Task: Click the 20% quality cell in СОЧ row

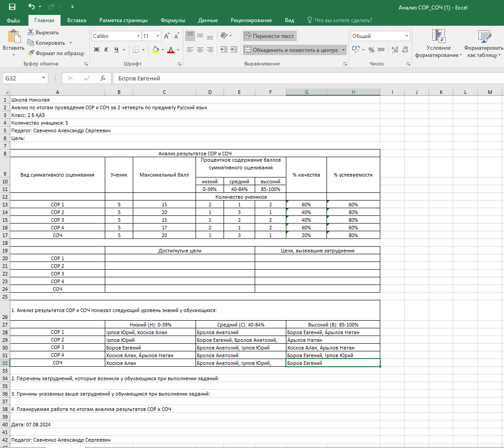Action: (306, 235)
